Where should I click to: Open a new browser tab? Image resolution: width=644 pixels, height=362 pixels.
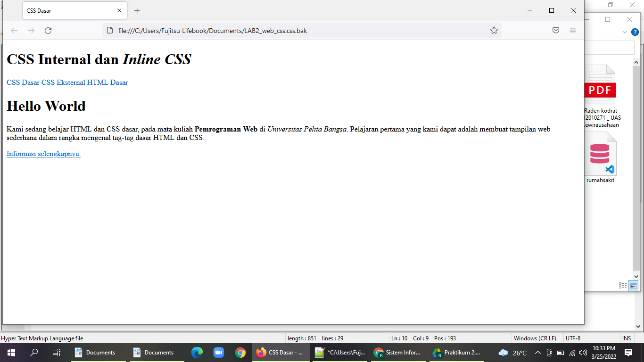coord(137,10)
